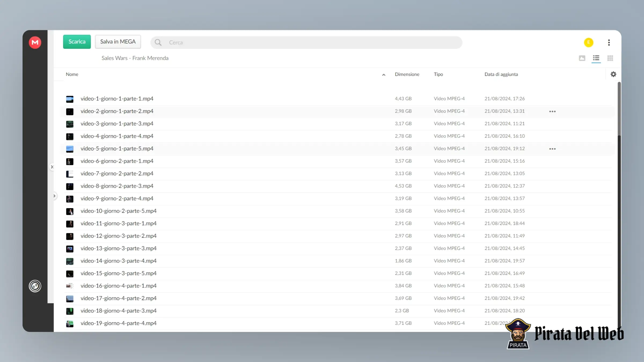644x362 pixels.
Task: Click the yellow user avatar icon
Action: click(x=588, y=42)
